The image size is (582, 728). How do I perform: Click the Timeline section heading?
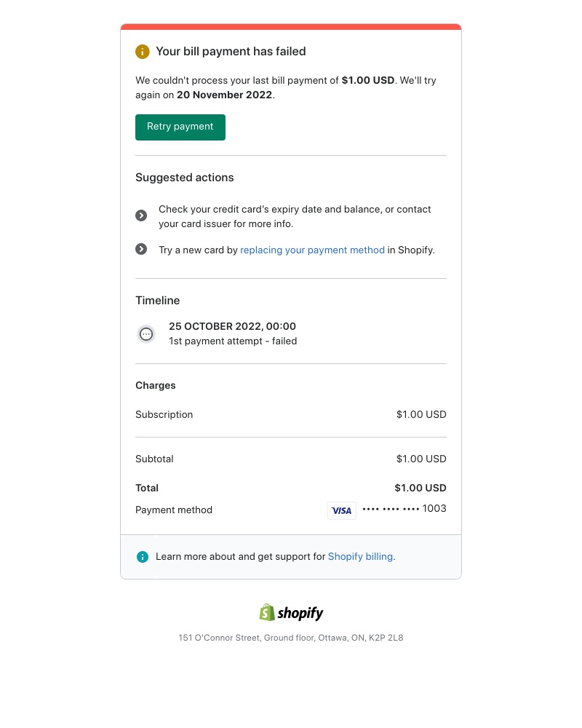point(157,300)
